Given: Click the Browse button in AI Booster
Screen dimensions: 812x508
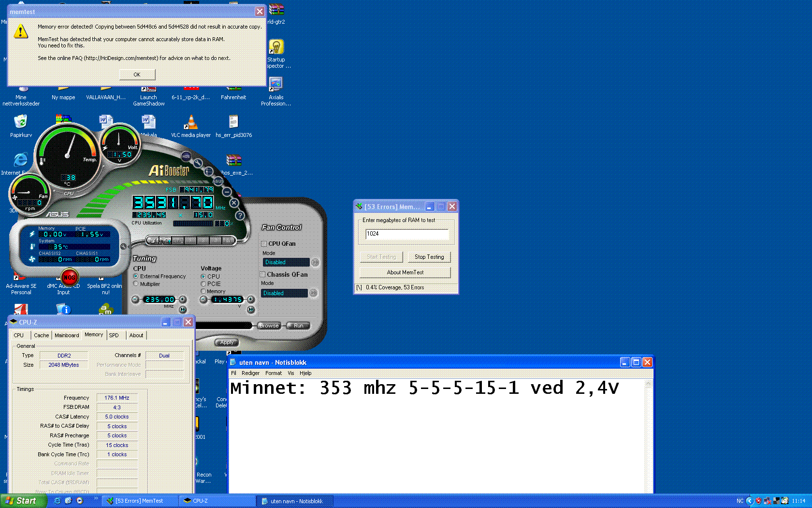Looking at the screenshot, I should (269, 326).
